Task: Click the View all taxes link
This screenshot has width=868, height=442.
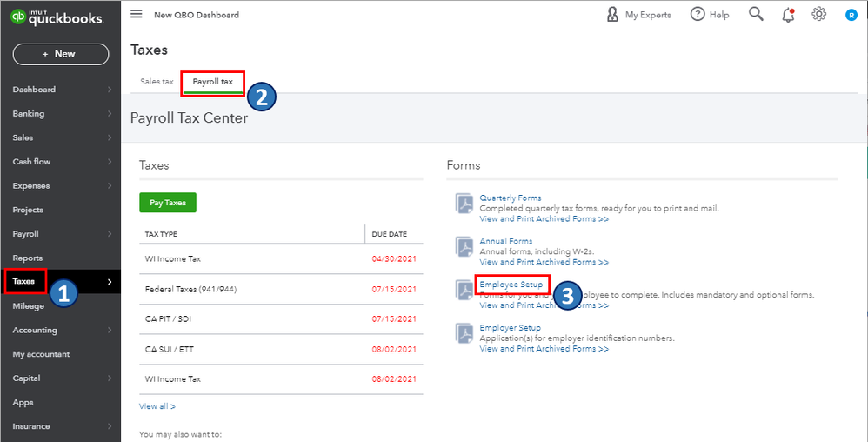Action: tap(157, 406)
